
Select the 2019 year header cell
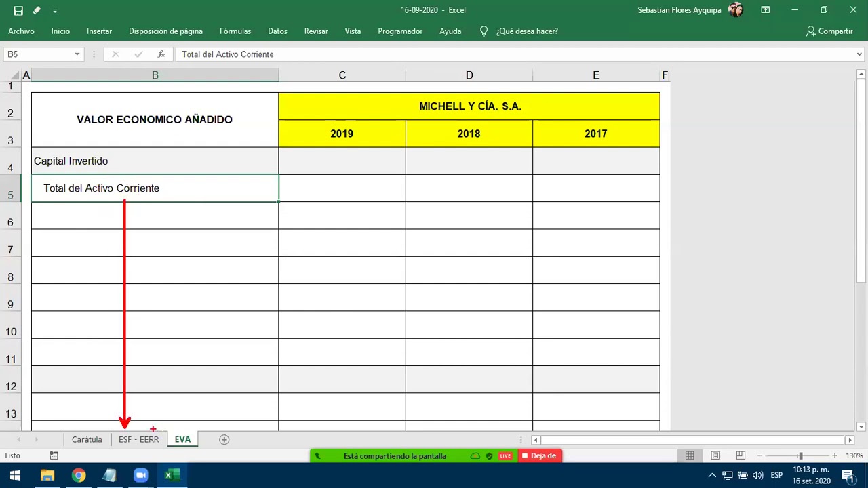[x=342, y=134]
